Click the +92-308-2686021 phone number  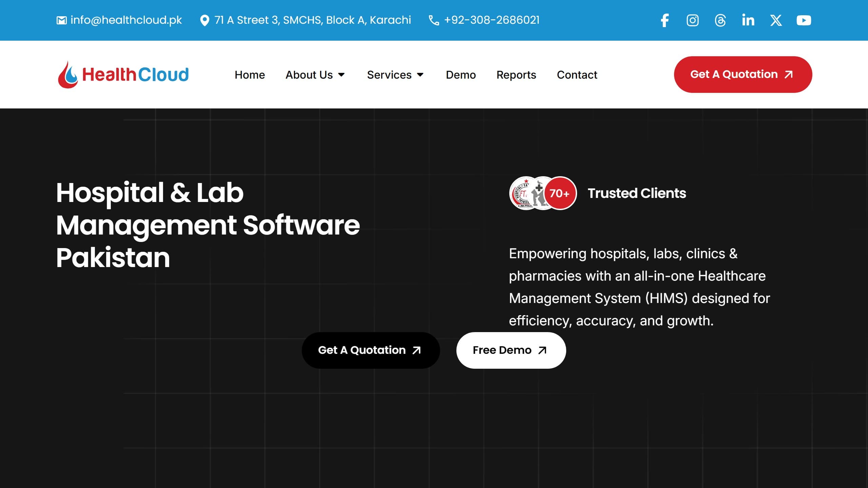click(492, 20)
